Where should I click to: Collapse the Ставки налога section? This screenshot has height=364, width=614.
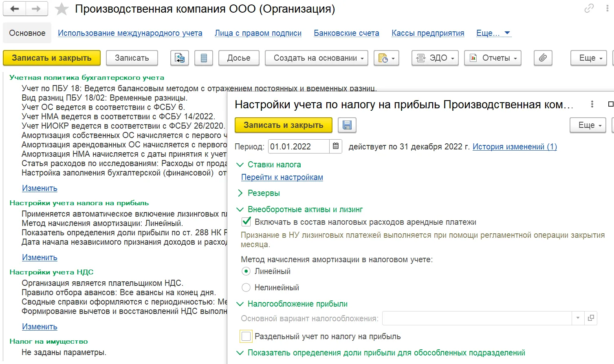point(240,165)
